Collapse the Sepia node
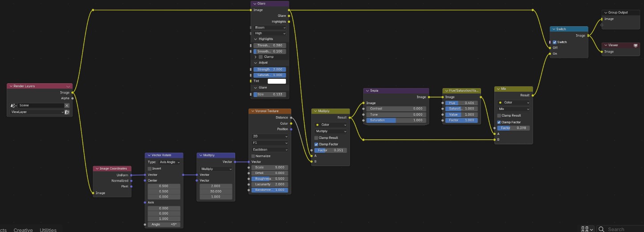This screenshot has height=232, width=644. 367,91
